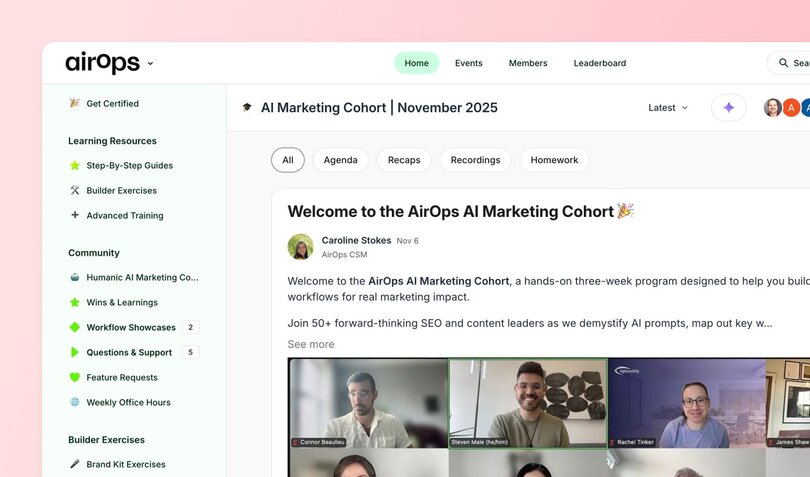
Task: Click the Community section heading
Action: coord(94,253)
